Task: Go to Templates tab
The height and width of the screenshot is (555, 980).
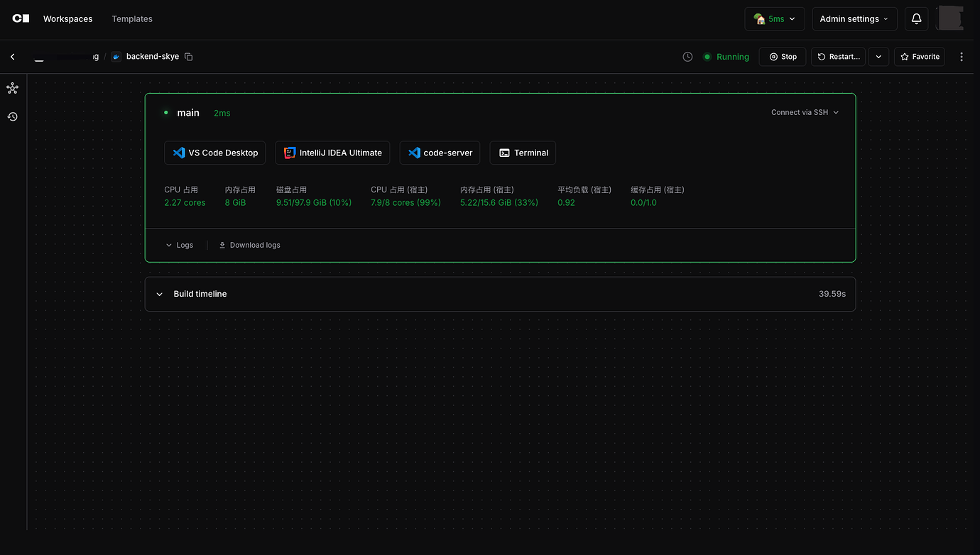Action: point(132,19)
